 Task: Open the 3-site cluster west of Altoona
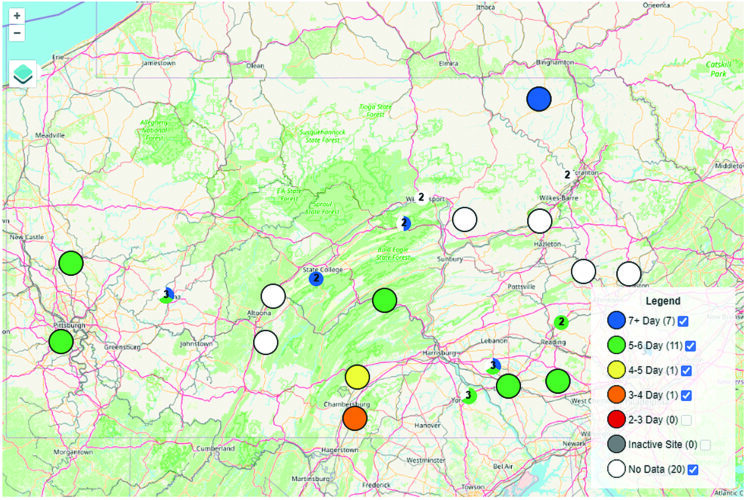pos(166,295)
